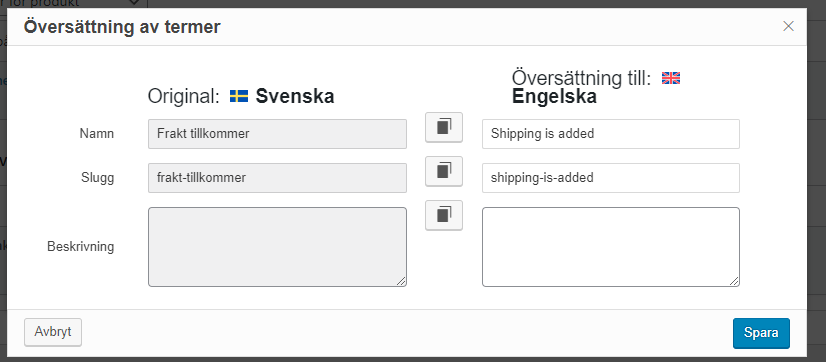Copy the Namn original to translation

pos(444,128)
